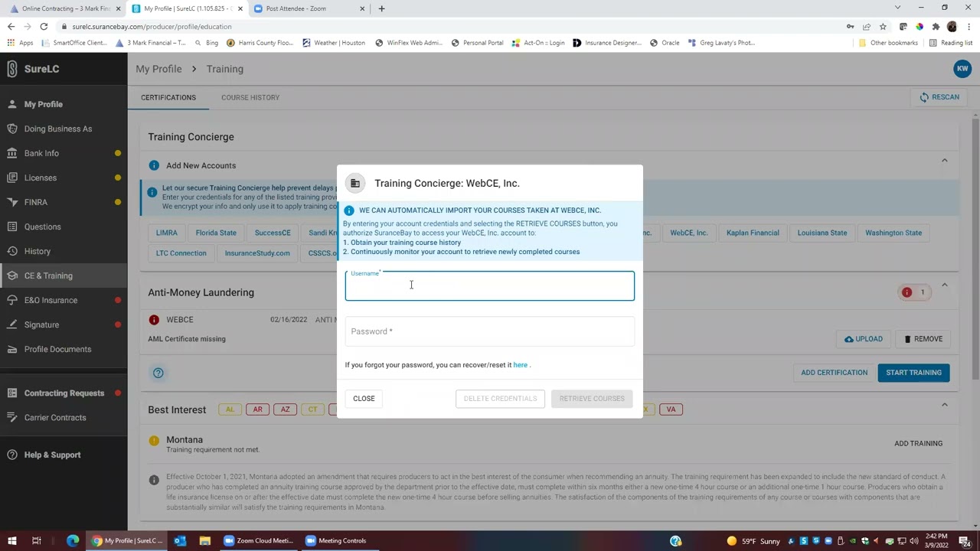Screen dimensions: 980x551
Task: Click the SureLC logo
Action: tap(33, 69)
